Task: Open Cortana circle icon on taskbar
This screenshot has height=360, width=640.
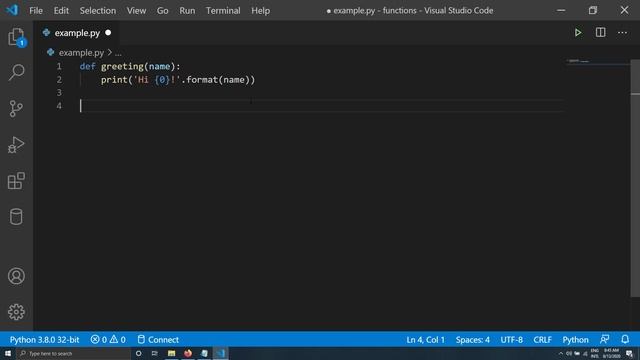Action: point(138,353)
